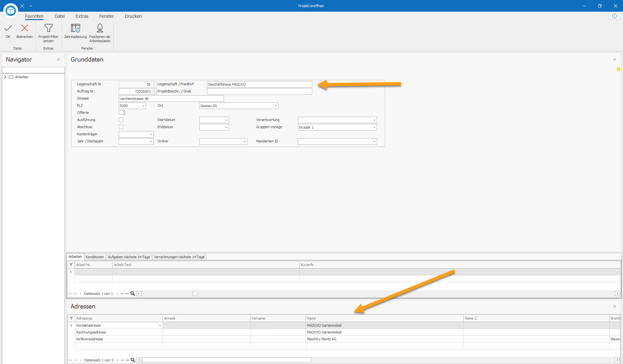Click the OK checkmark icon
This screenshot has width=623, height=364.
click(8, 28)
